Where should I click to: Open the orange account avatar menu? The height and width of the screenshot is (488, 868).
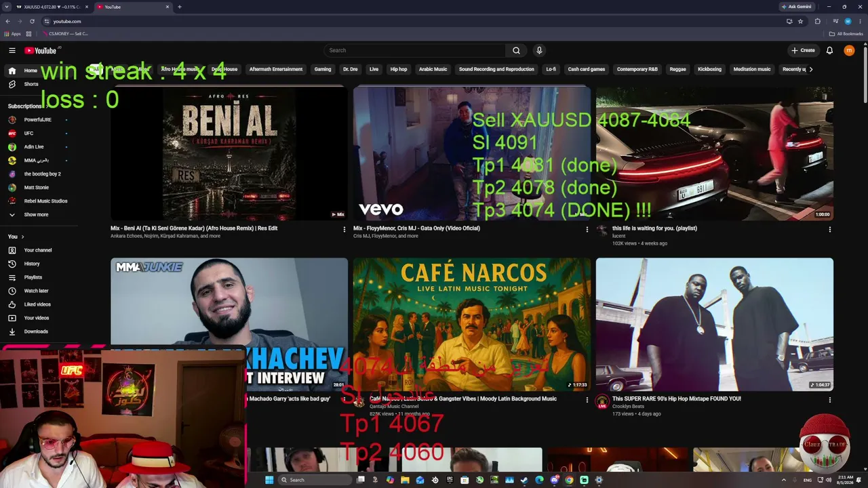click(x=849, y=50)
